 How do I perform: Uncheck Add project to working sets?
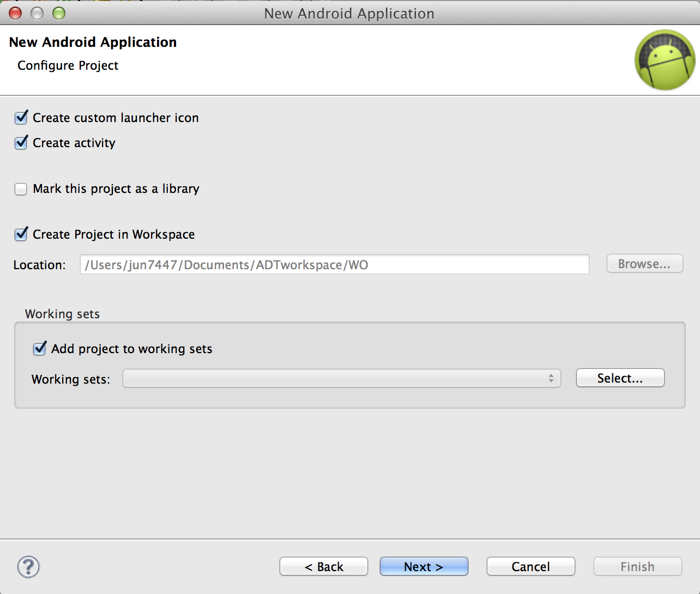[40, 349]
